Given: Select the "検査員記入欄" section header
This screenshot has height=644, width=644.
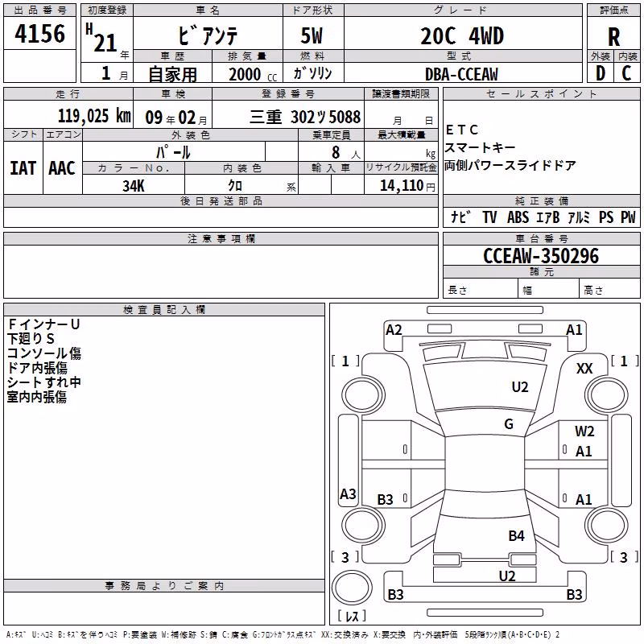Looking at the screenshot, I should (x=164, y=310).
